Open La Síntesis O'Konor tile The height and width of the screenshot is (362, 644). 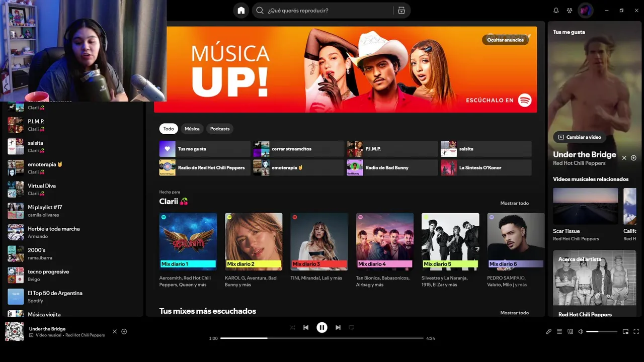coord(486,167)
